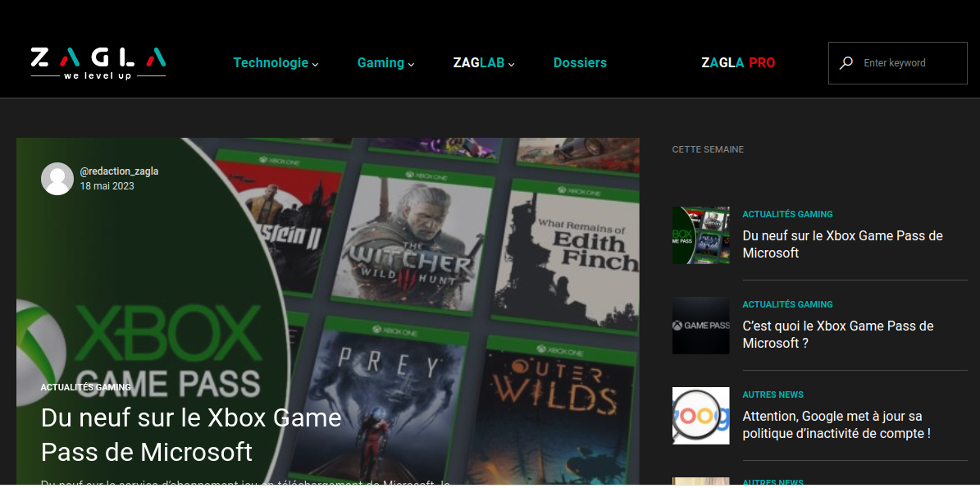This screenshot has height=488, width=980.
Task: Open the ZAGLA PRO page
Action: tap(738, 62)
